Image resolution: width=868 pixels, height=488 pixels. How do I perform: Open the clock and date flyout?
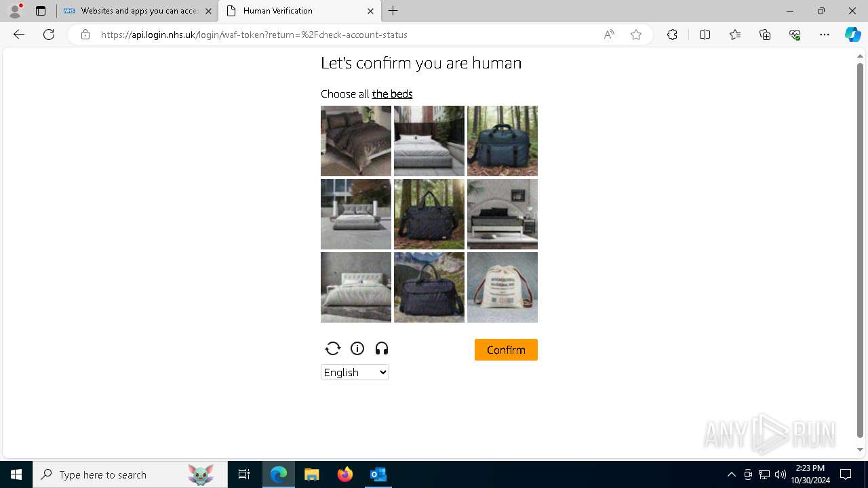[x=810, y=474]
